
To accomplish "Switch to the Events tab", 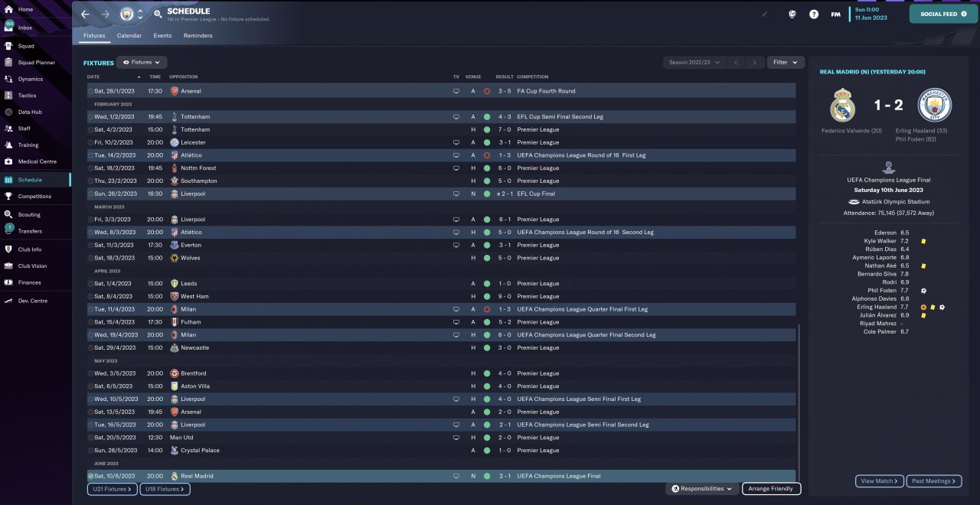I will point(162,35).
